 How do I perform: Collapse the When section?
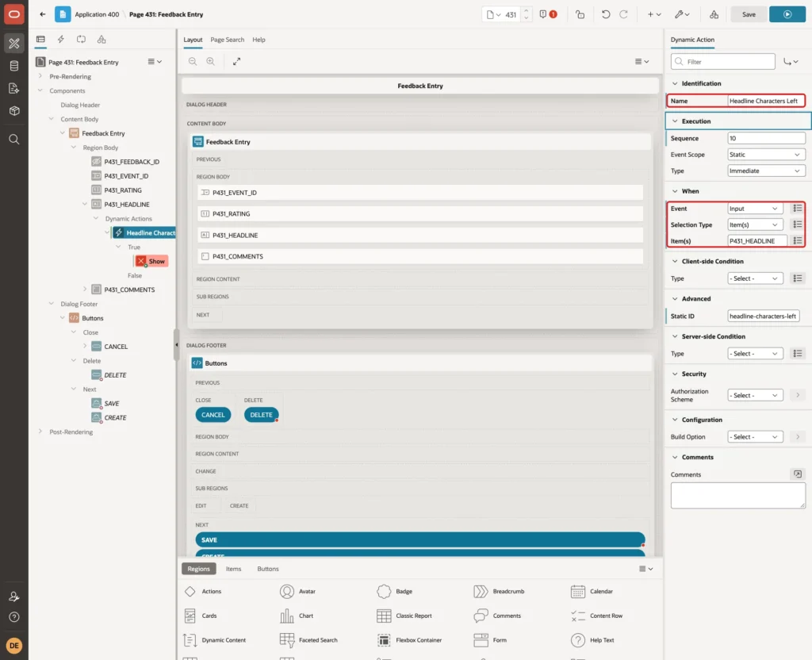[x=675, y=191]
